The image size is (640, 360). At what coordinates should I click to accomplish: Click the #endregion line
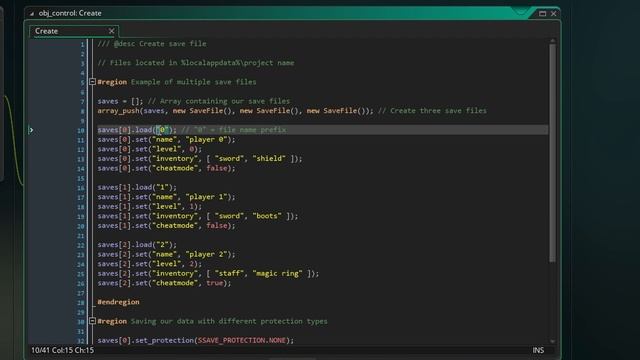coord(118,302)
